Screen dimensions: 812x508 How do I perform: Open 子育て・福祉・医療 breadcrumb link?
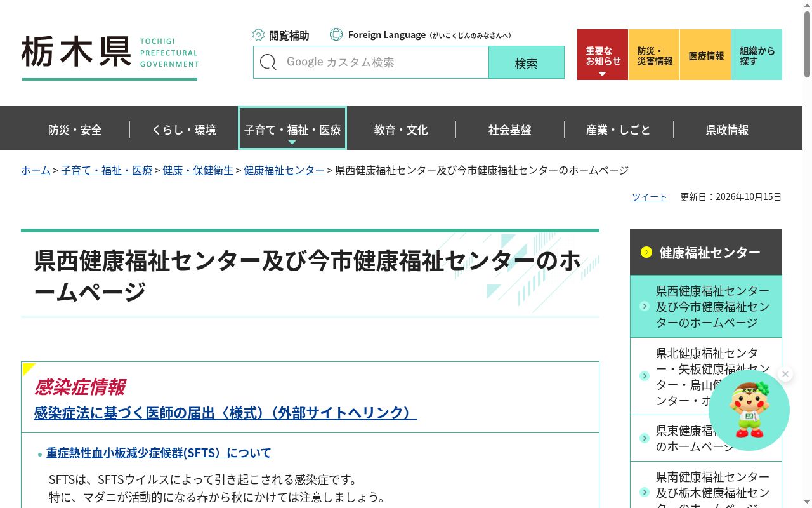107,170
